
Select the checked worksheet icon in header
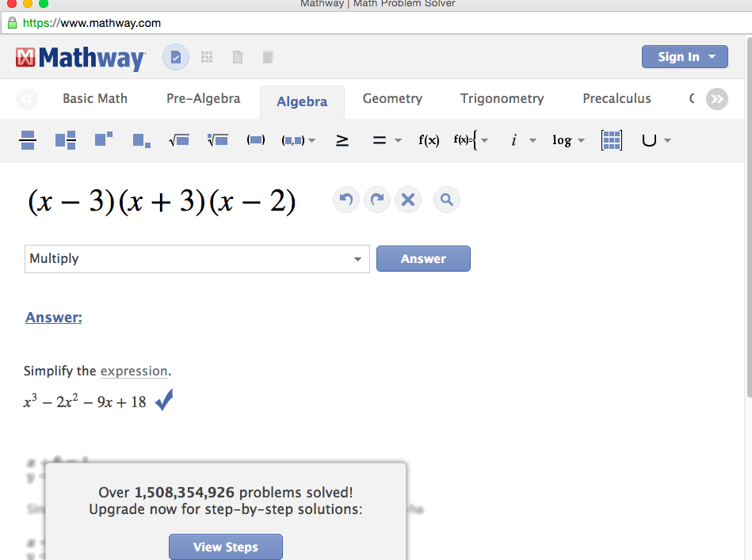click(x=176, y=57)
